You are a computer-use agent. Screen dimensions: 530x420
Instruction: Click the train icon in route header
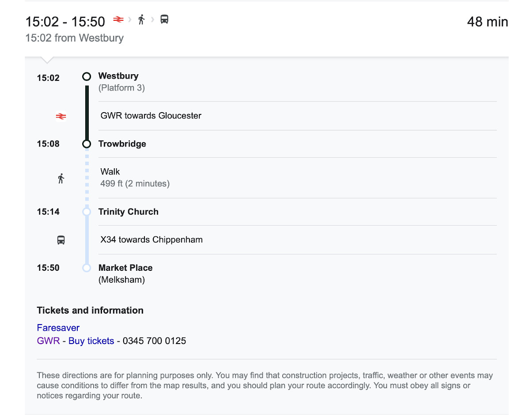pyautogui.click(x=118, y=19)
